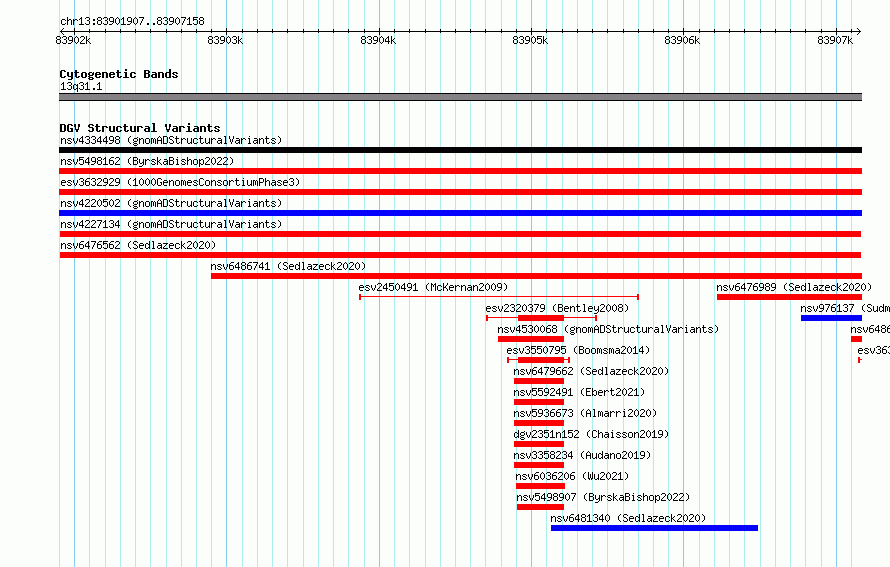Click nsv5498907 (ByrskaBishop2022) label
Screen dimensions: 890x567
603,497
